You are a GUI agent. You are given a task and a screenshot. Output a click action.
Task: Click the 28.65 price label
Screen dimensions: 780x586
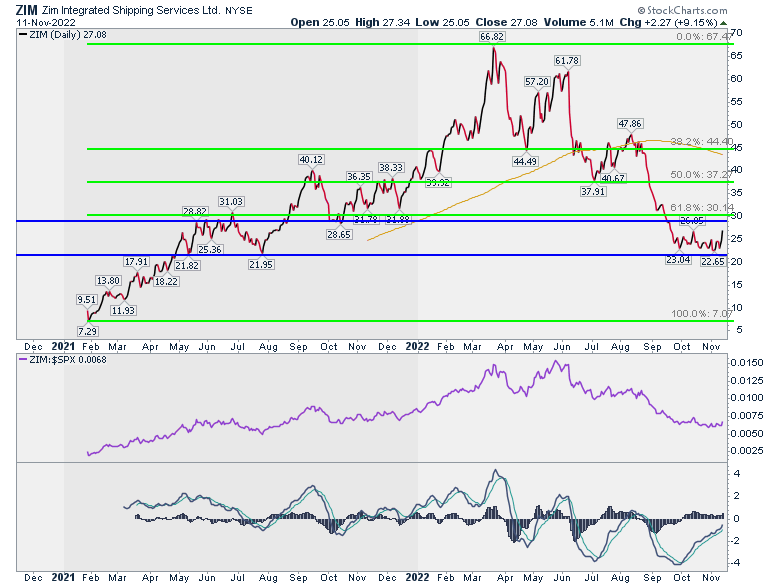(339, 234)
